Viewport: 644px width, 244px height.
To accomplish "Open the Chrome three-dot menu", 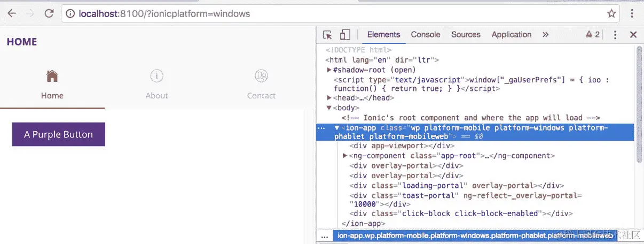I will pyautogui.click(x=633, y=14).
